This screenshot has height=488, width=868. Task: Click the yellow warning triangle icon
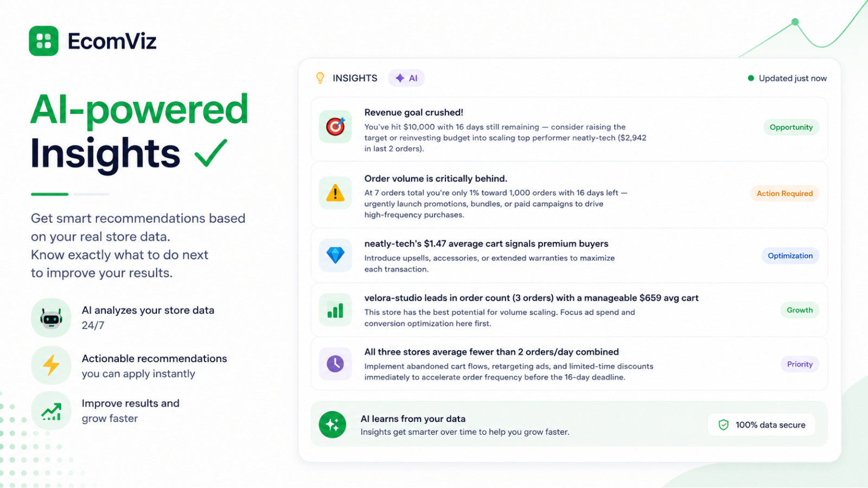(335, 193)
